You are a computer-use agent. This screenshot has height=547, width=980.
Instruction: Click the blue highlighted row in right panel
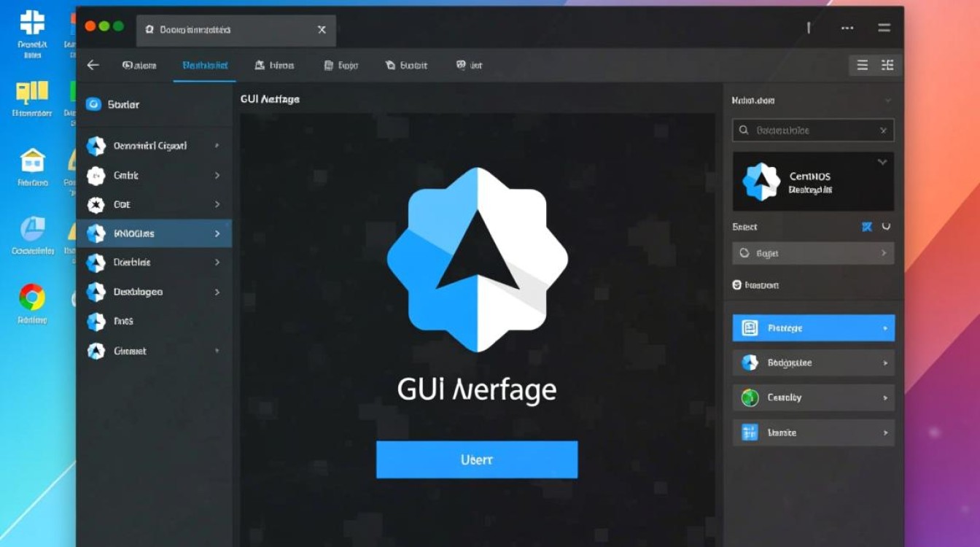click(x=813, y=328)
